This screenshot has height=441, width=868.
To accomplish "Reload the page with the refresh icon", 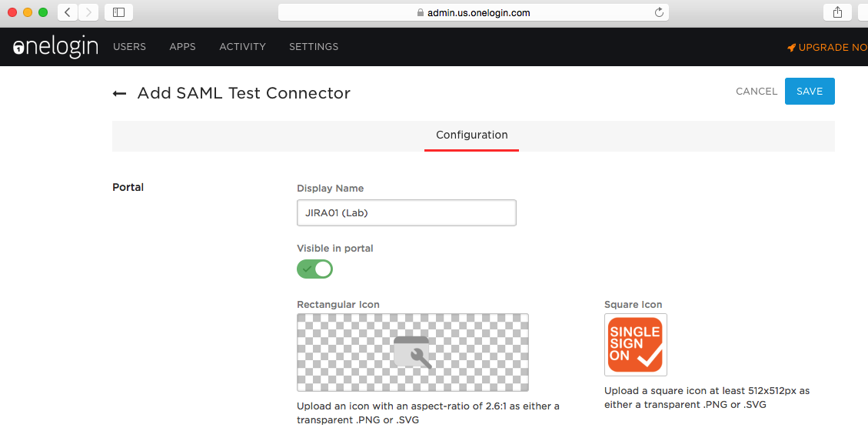I will click(x=659, y=12).
